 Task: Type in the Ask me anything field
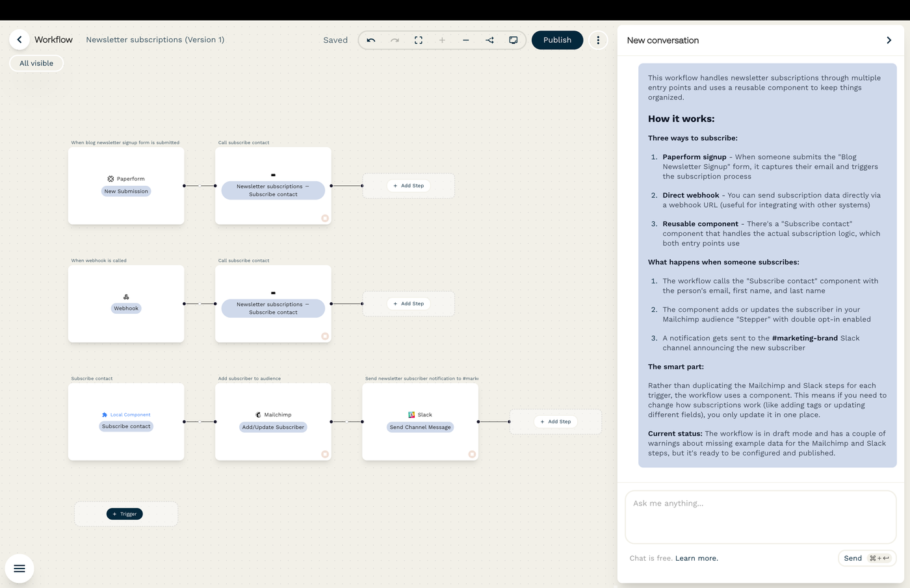760,517
